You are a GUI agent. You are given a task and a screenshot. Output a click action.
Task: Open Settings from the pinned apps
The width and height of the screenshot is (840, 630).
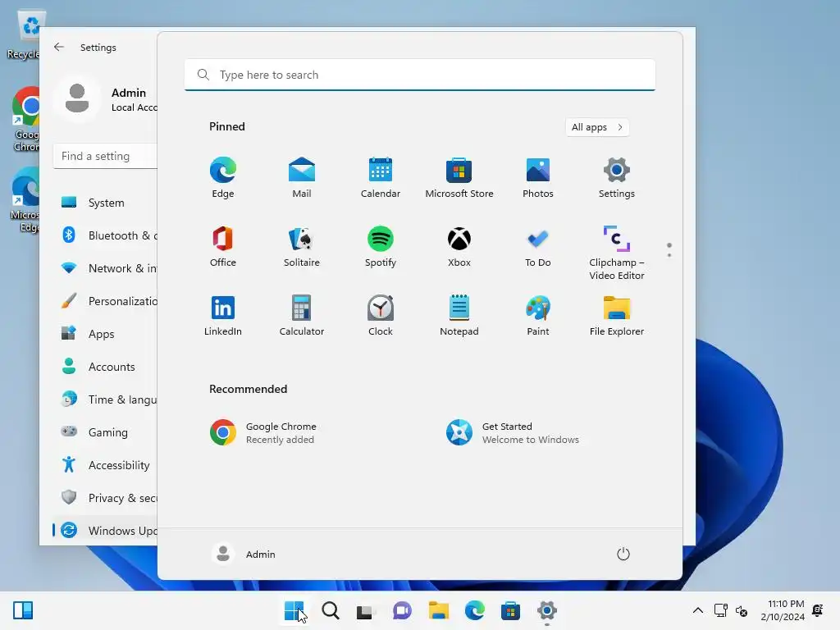[617, 177]
